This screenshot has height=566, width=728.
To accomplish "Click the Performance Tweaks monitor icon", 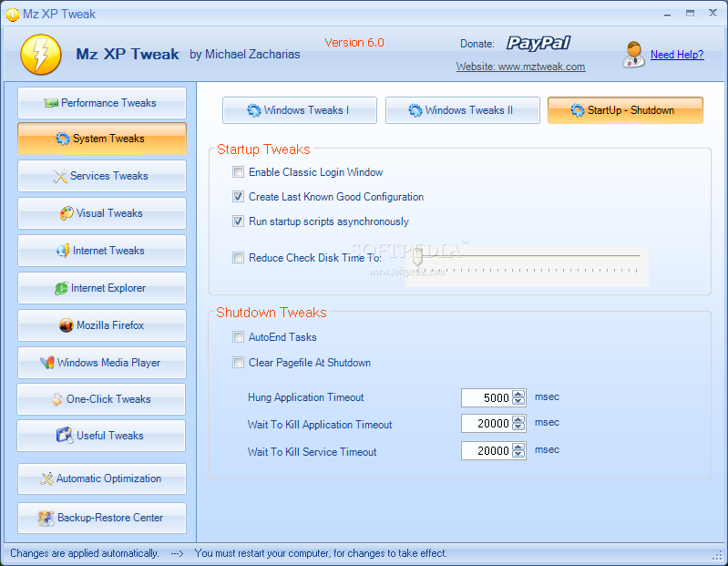I will click(x=51, y=103).
